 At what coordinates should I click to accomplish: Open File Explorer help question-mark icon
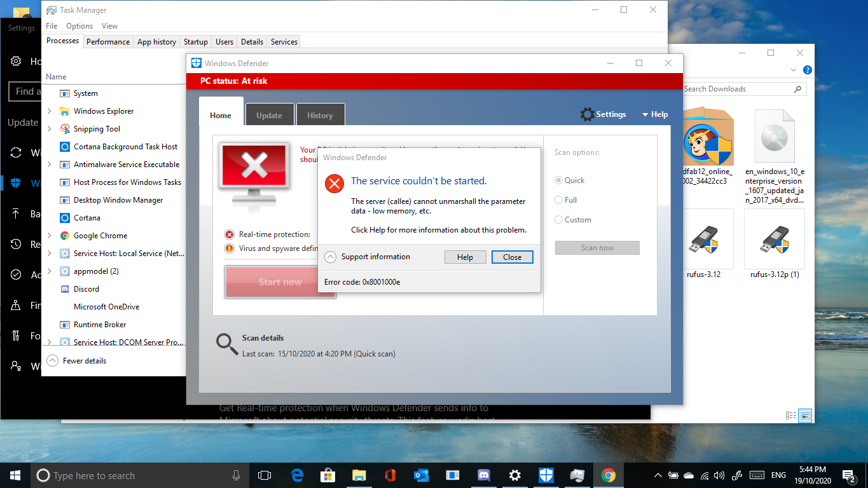pyautogui.click(x=807, y=70)
